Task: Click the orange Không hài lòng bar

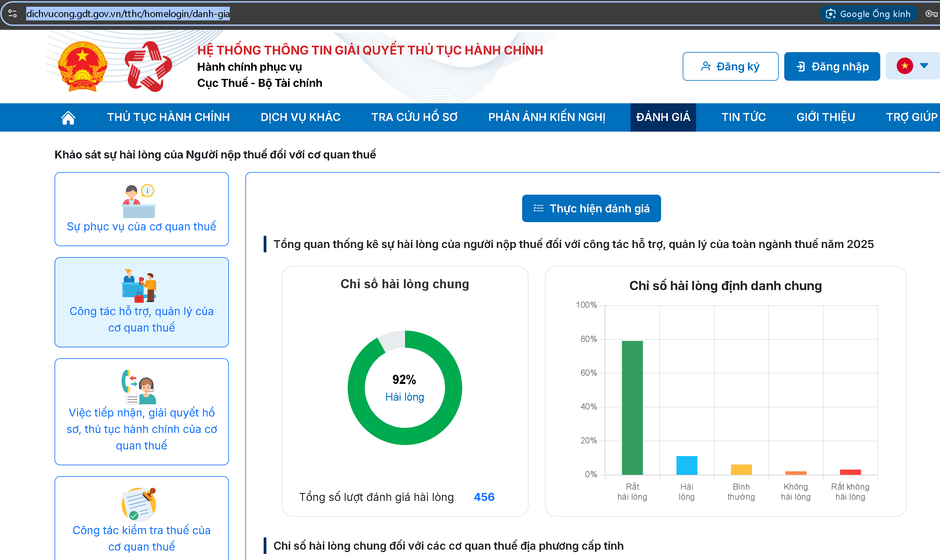Action: coord(796,473)
